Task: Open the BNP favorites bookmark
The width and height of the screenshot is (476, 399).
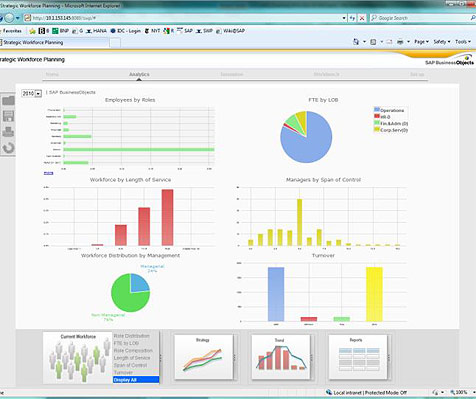Action: coord(61,31)
